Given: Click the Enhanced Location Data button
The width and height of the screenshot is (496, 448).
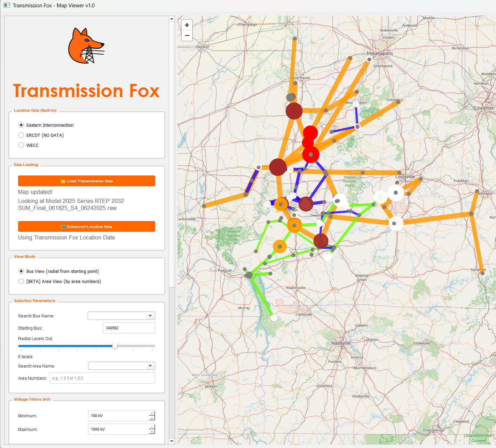Looking at the screenshot, I should [87, 226].
